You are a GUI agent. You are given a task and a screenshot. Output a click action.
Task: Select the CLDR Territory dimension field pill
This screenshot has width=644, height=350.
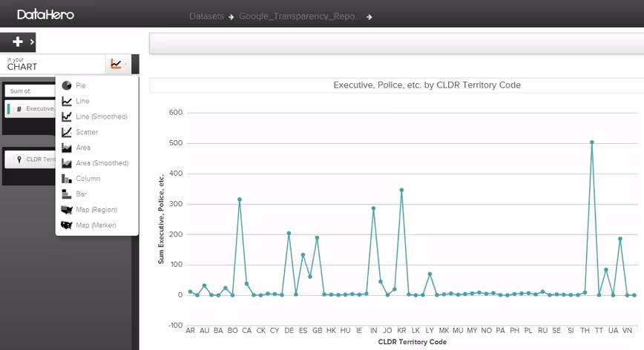pos(30,159)
